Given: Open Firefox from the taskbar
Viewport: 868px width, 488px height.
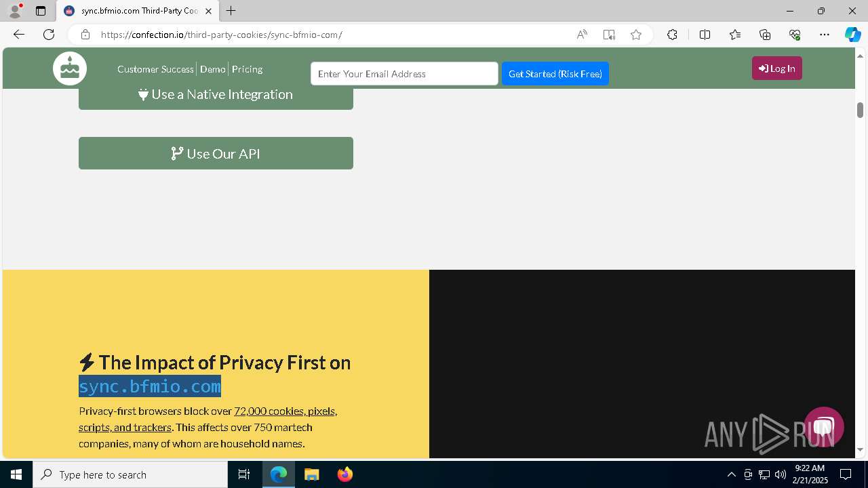Looking at the screenshot, I should (344, 474).
